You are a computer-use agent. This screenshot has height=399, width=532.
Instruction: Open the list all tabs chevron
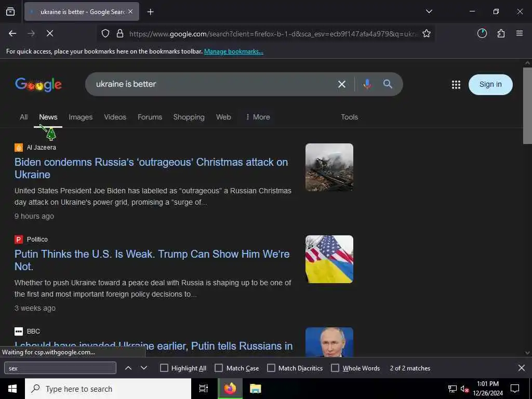[x=429, y=11]
